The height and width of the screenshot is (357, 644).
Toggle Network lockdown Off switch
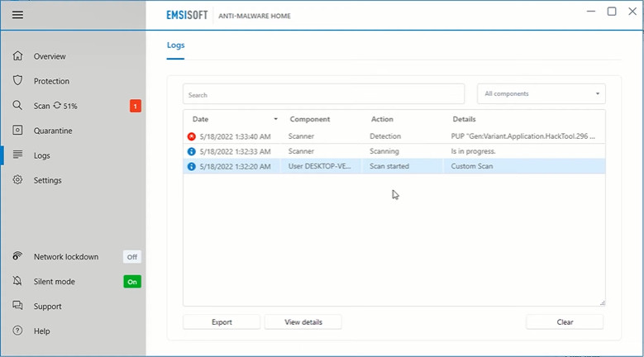131,257
